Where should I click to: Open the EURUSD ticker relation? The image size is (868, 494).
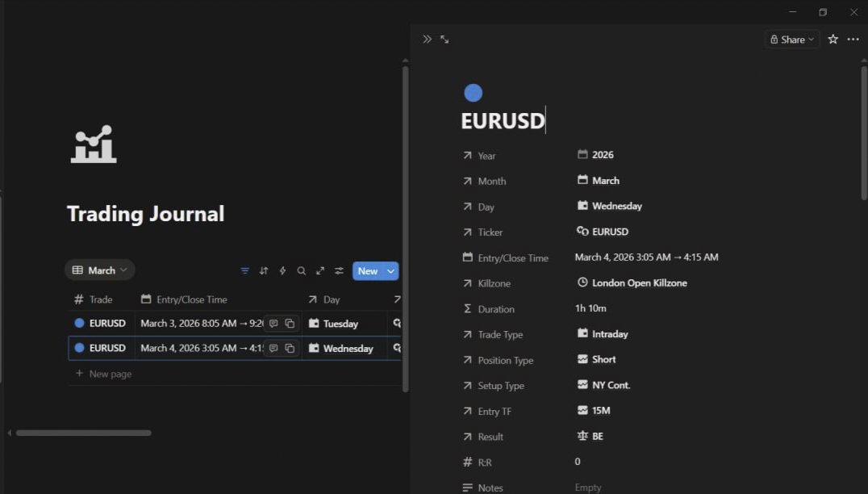coord(603,232)
